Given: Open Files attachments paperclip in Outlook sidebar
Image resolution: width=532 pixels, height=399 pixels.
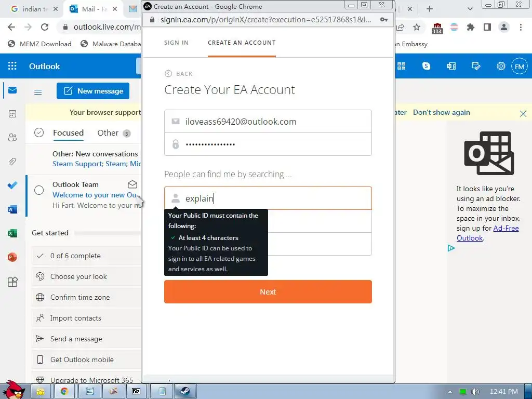Looking at the screenshot, I should [x=12, y=162].
